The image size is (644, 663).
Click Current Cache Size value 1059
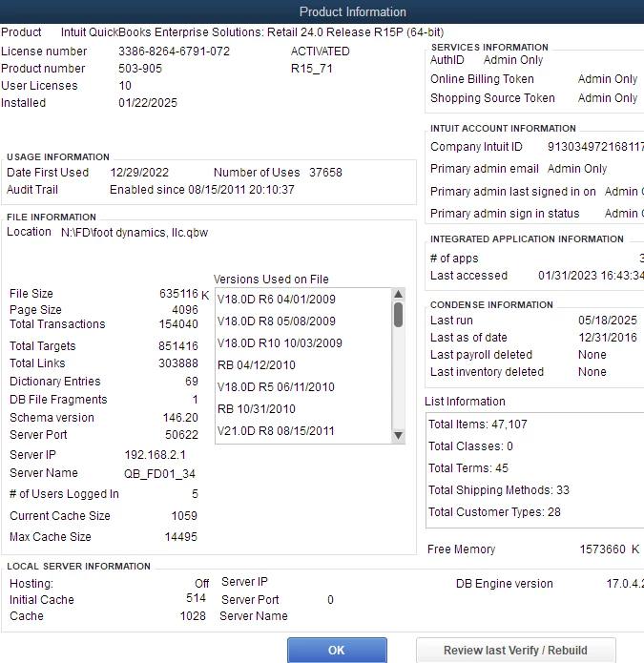[x=184, y=516]
